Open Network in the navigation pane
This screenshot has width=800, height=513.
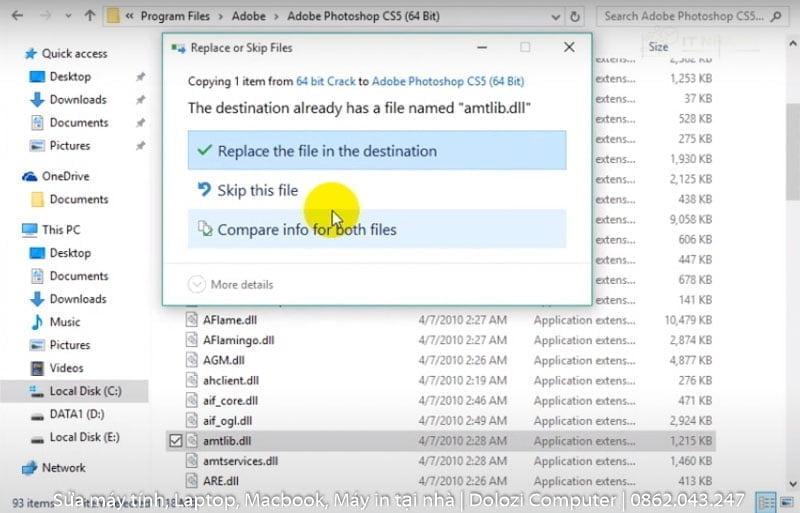coord(63,467)
